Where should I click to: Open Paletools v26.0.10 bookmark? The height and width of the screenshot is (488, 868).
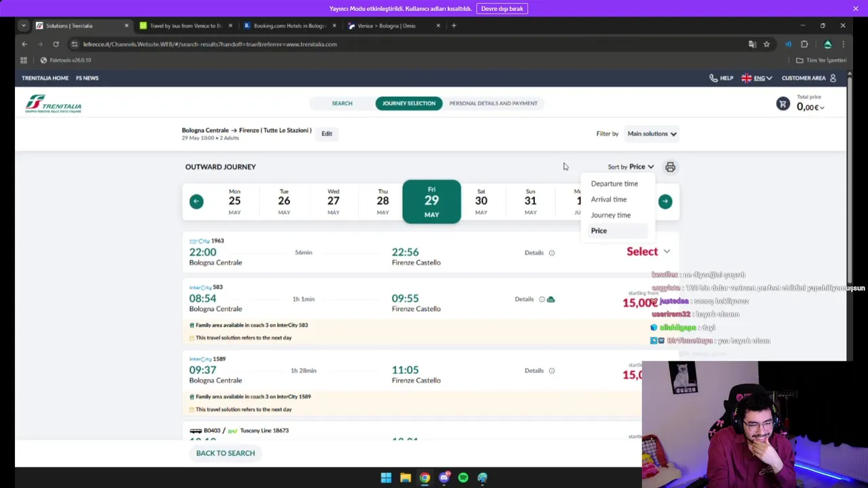[x=66, y=60]
